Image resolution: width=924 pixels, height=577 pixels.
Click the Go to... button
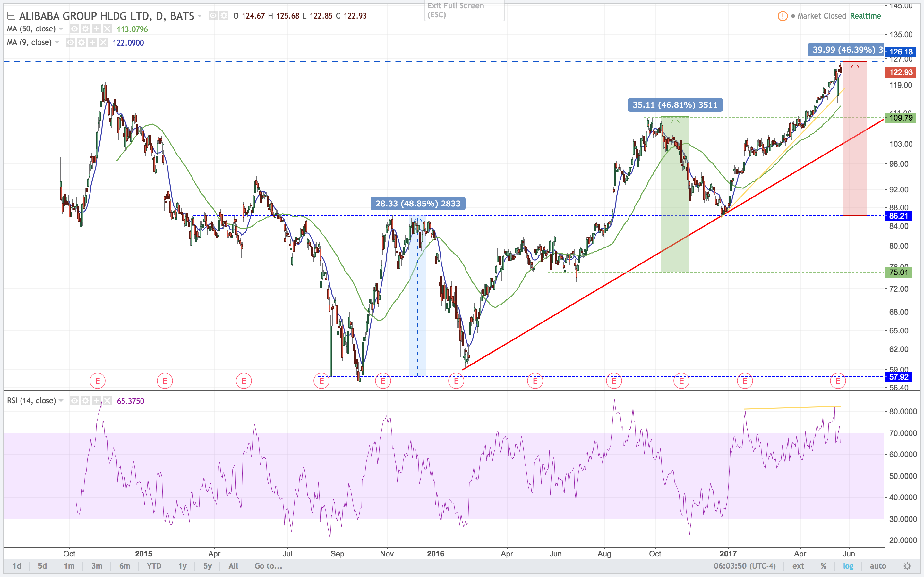click(x=268, y=566)
